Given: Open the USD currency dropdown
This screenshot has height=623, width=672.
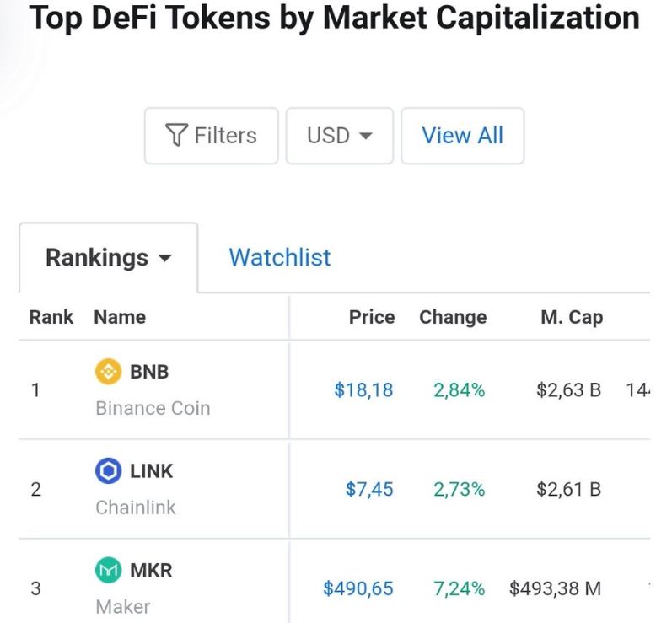Looking at the screenshot, I should [x=339, y=136].
